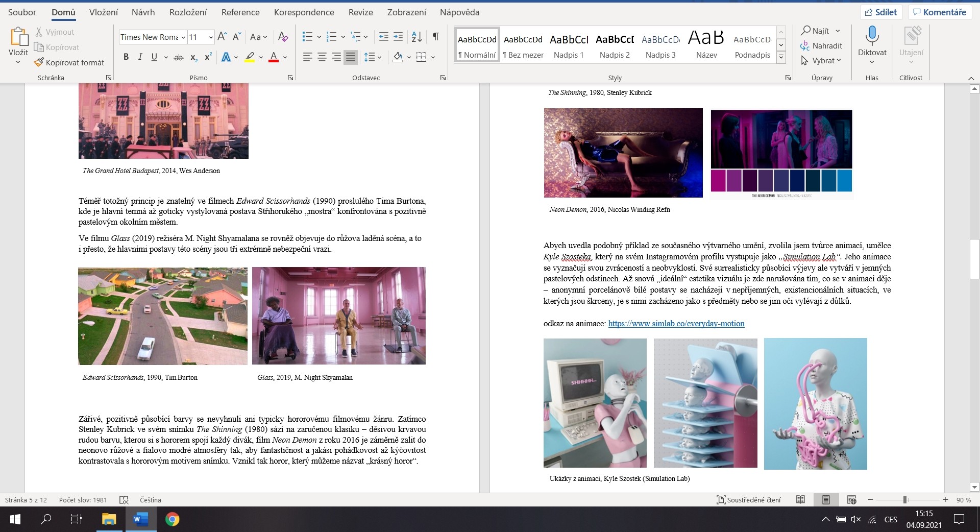Toggle show paragraph marks
The image size is (980, 532).
tap(435, 37)
